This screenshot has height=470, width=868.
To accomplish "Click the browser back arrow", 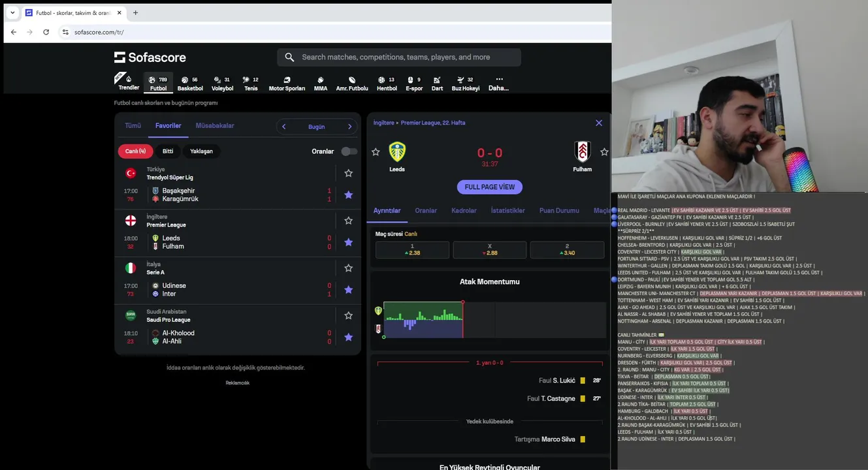I will click(x=13, y=32).
